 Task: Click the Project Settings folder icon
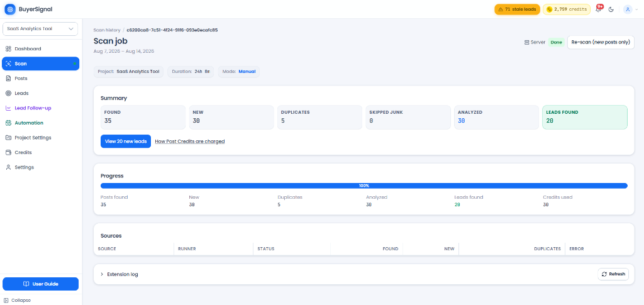coord(8,138)
